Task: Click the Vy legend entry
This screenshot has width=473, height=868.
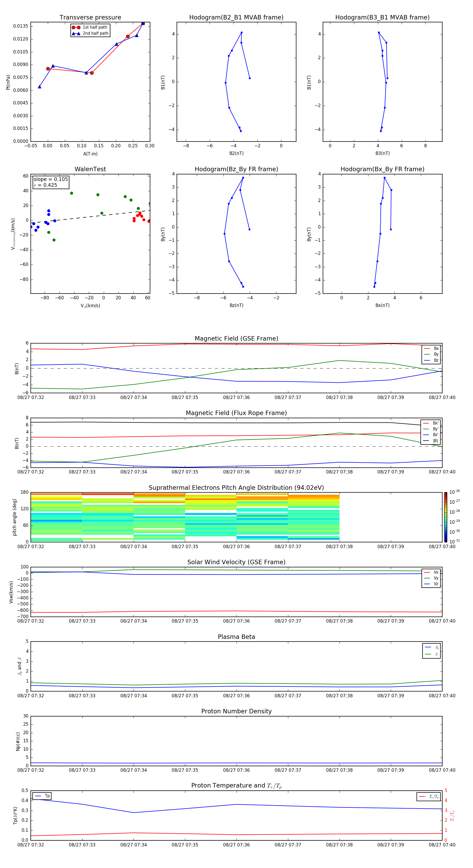Action: click(x=431, y=578)
